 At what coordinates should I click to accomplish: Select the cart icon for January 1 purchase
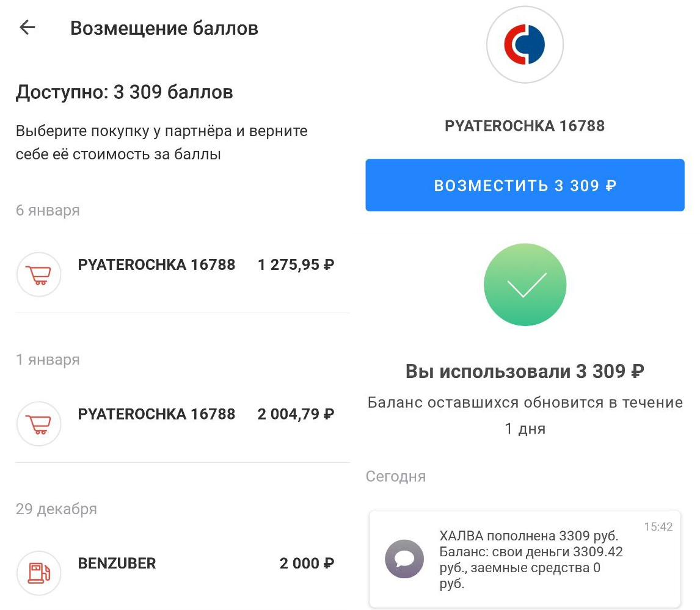[38, 423]
